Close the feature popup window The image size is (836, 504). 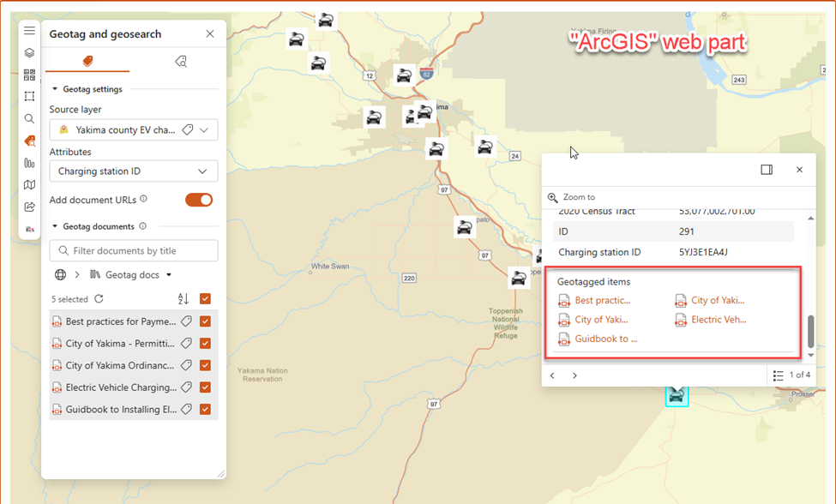[x=799, y=170]
